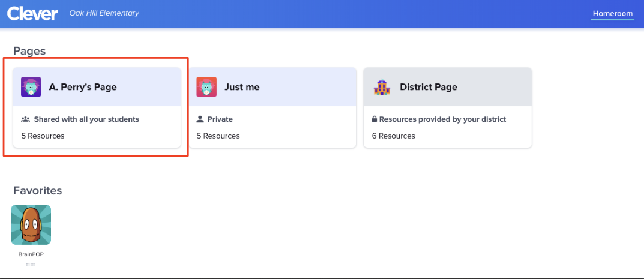The image size is (644, 279).
Task: Launch the BrainPOP app icon
Action: click(x=31, y=225)
